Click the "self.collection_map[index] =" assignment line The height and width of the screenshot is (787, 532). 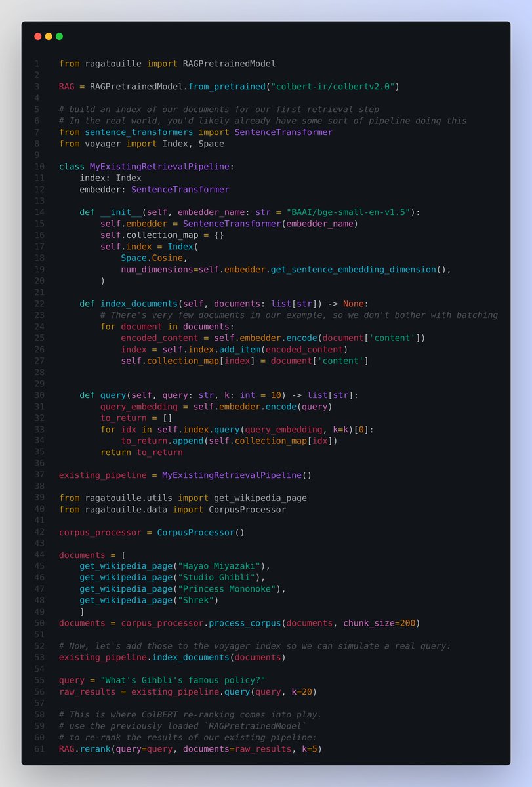(245, 361)
